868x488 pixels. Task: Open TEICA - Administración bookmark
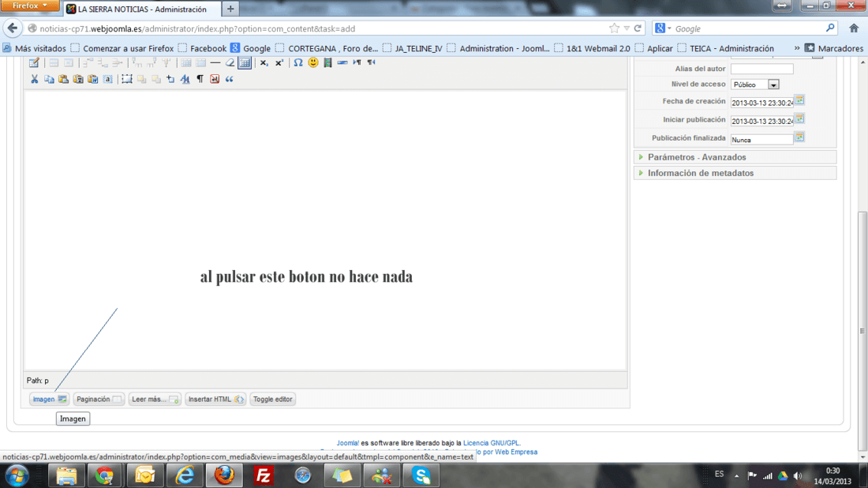click(725, 48)
